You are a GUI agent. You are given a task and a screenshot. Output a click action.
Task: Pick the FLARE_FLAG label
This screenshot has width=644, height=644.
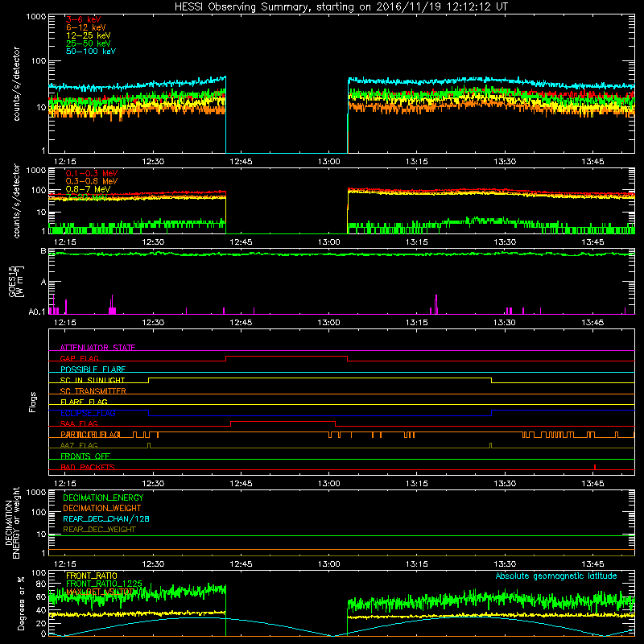[84, 402]
